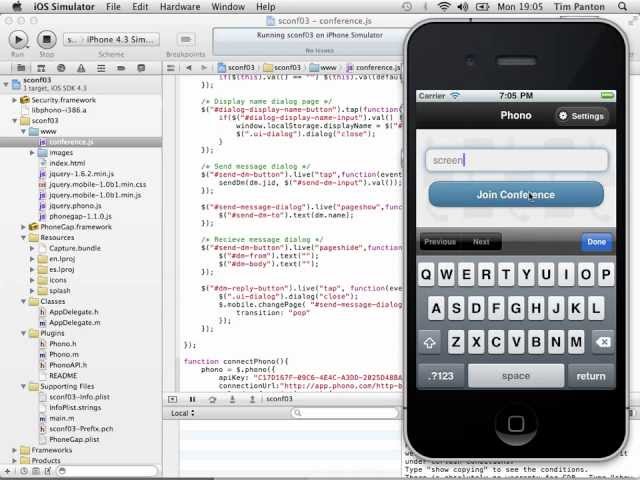Click the Step Over debug icon

pos(212,399)
